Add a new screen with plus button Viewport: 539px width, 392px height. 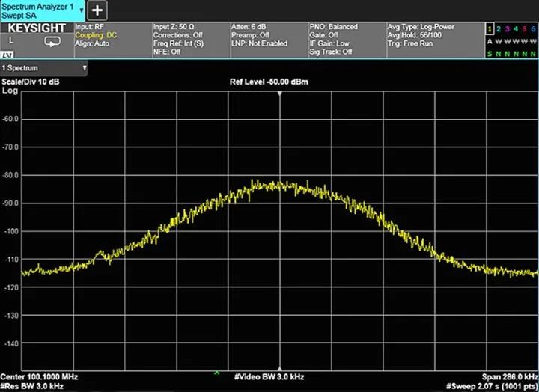tap(98, 10)
